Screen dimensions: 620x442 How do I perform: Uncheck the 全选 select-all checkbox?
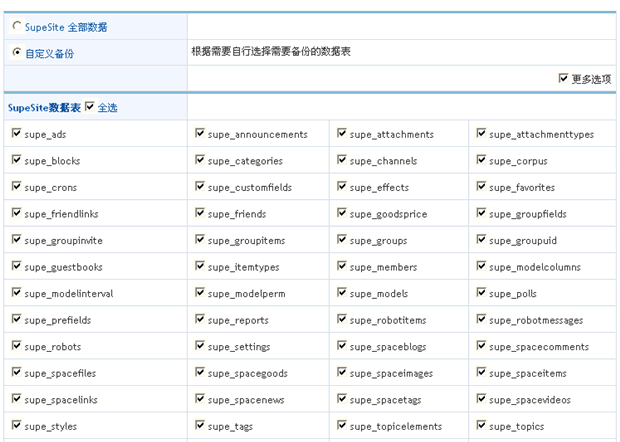(90, 106)
